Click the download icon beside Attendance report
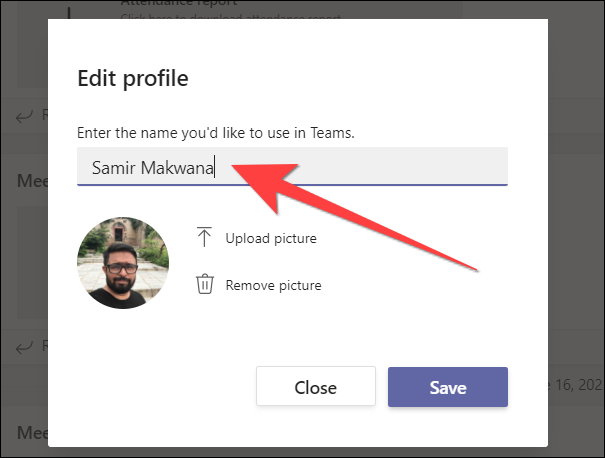The width and height of the screenshot is (605, 458). click(71, 8)
